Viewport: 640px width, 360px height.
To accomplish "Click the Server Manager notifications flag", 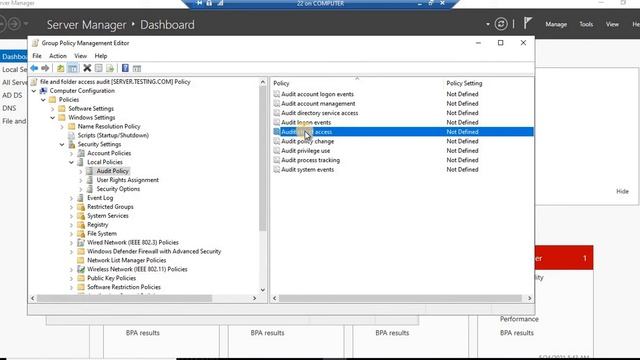I will click(527, 23).
